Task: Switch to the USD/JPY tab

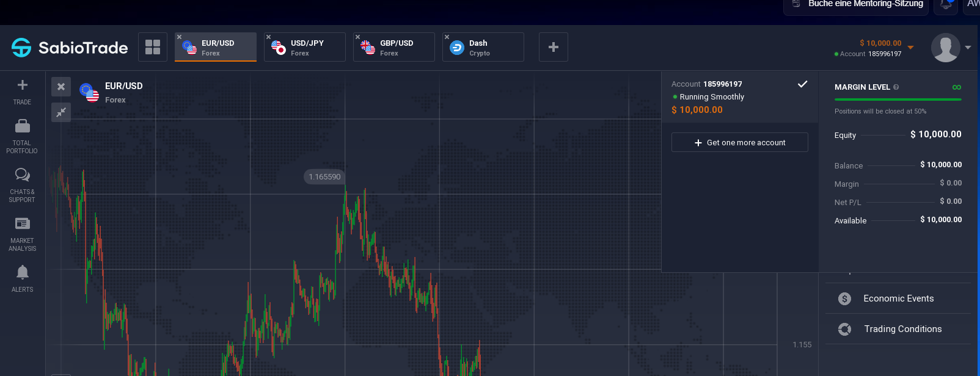Action: [x=305, y=48]
